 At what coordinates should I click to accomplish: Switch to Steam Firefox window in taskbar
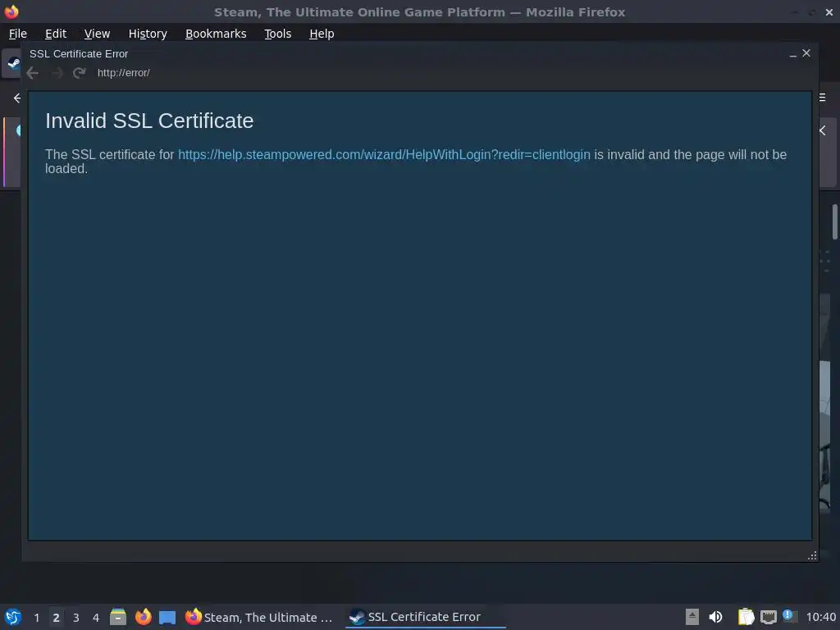coord(259,617)
